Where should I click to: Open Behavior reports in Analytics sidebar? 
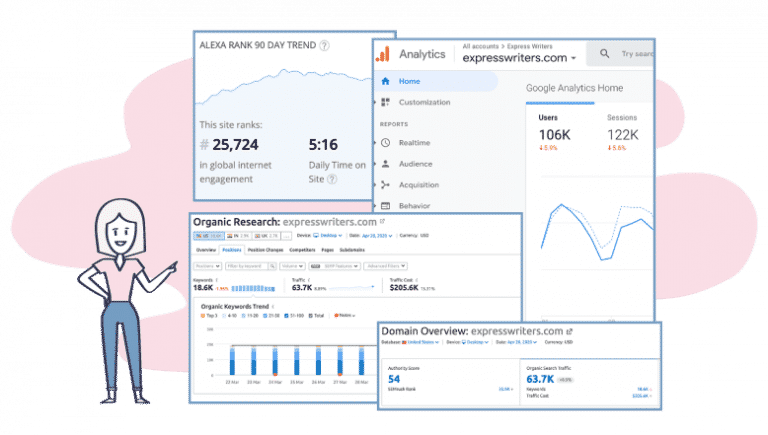point(414,206)
